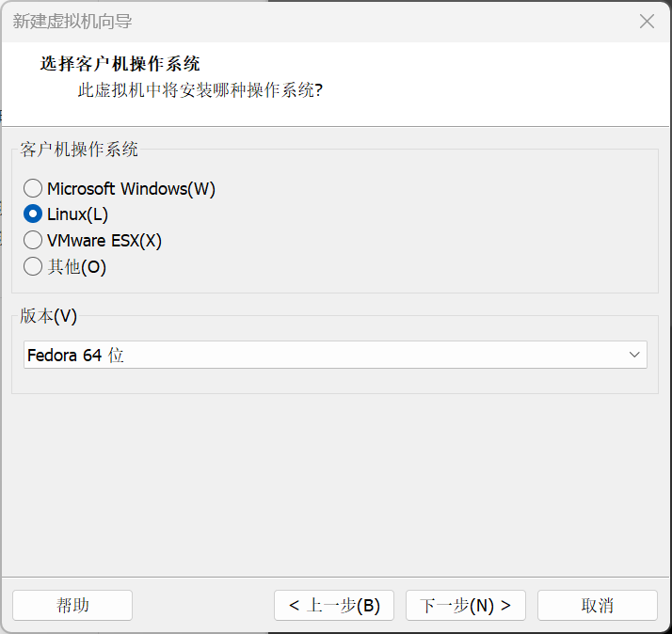
Task: Select the Linux radio button
Action: tap(33, 214)
